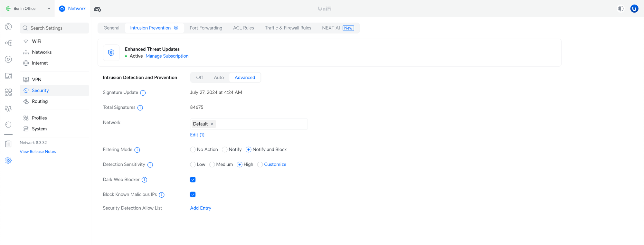
Task: Open the device manager icon beside Network
Action: tap(97, 9)
